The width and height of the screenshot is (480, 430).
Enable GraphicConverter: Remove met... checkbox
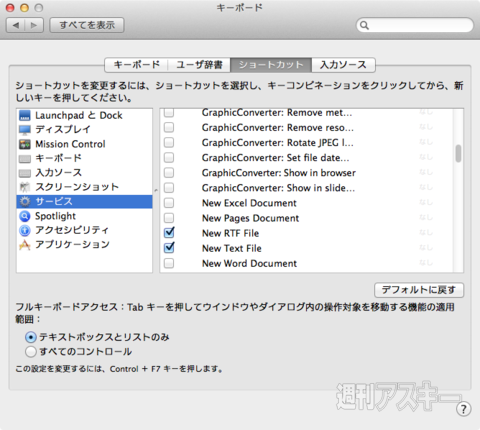click(169, 112)
